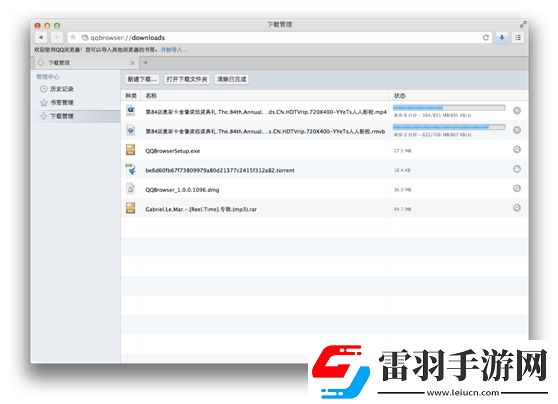This screenshot has width=558, height=404.
Task: Click the bookmark star in the address bar
Action: pos(73,37)
